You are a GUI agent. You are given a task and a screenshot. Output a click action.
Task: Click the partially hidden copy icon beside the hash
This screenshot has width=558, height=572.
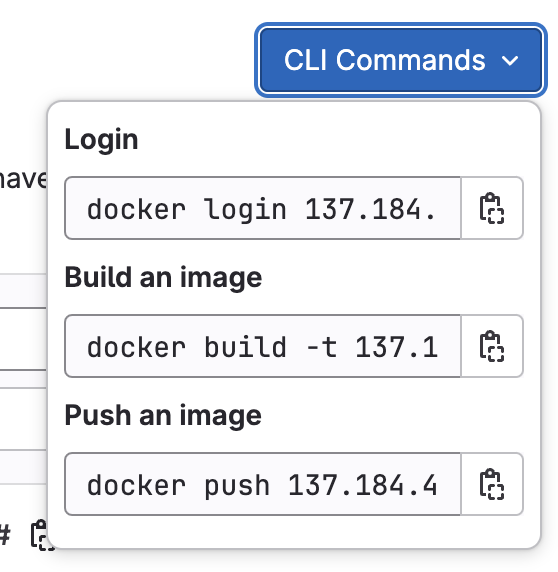coord(39,535)
